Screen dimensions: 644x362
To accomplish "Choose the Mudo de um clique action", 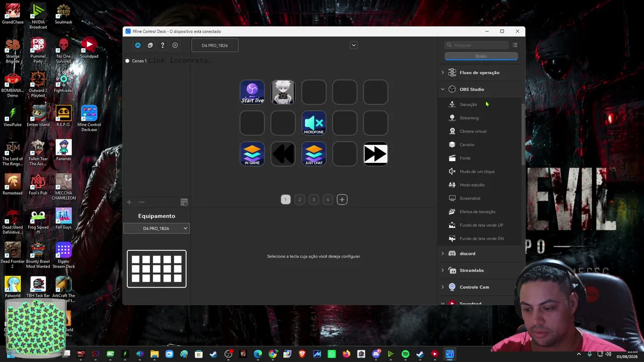I will coord(477,171).
